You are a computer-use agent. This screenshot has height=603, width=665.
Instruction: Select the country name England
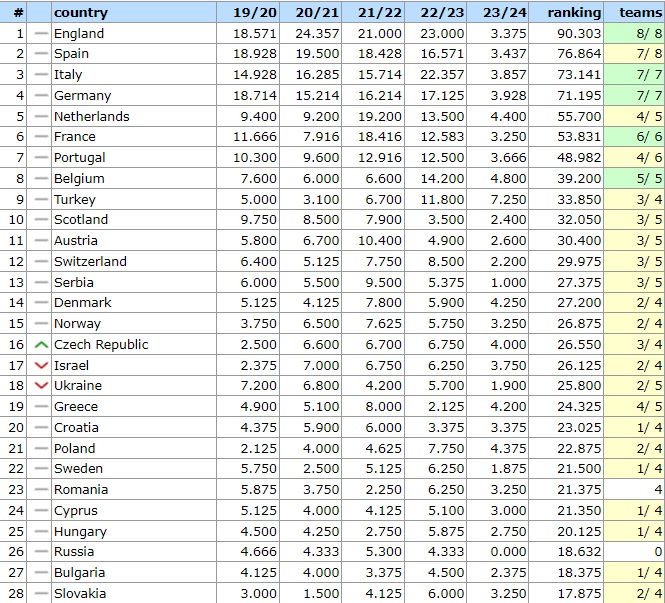(x=79, y=34)
